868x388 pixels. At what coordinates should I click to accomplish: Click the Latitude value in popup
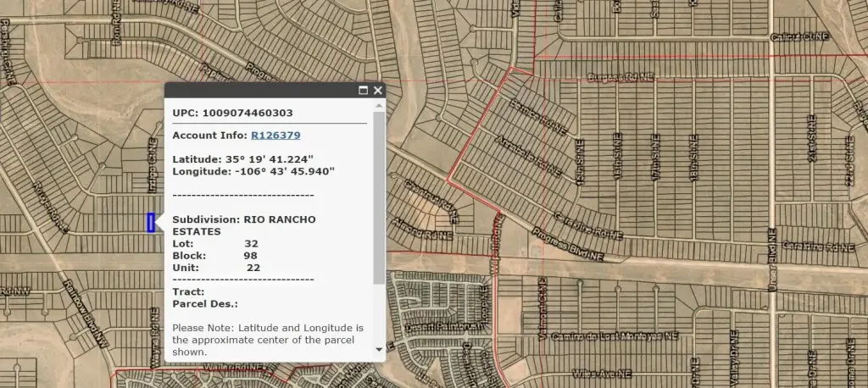coord(269,158)
